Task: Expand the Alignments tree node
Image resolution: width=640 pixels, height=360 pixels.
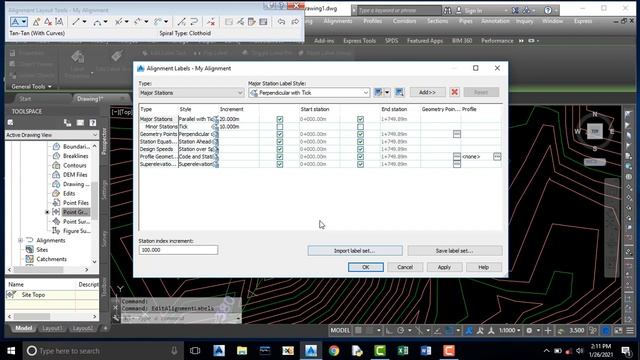Action: tap(20, 240)
